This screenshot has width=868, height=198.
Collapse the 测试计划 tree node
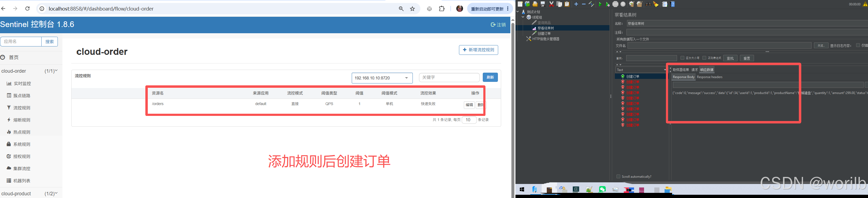pyautogui.click(x=518, y=12)
